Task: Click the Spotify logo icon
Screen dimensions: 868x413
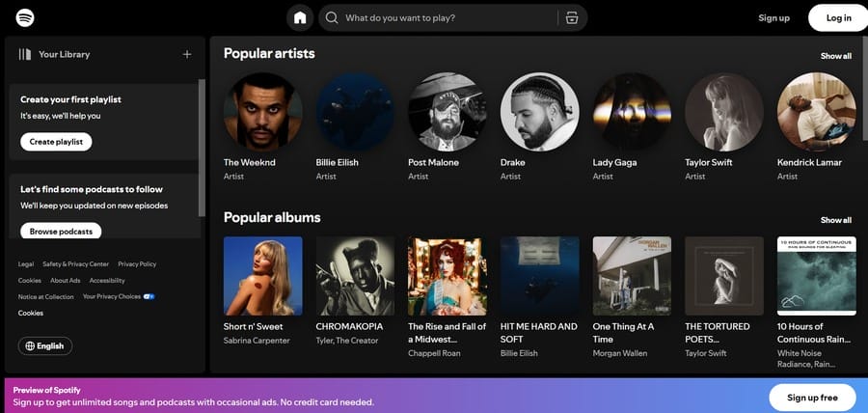Action: (25, 17)
